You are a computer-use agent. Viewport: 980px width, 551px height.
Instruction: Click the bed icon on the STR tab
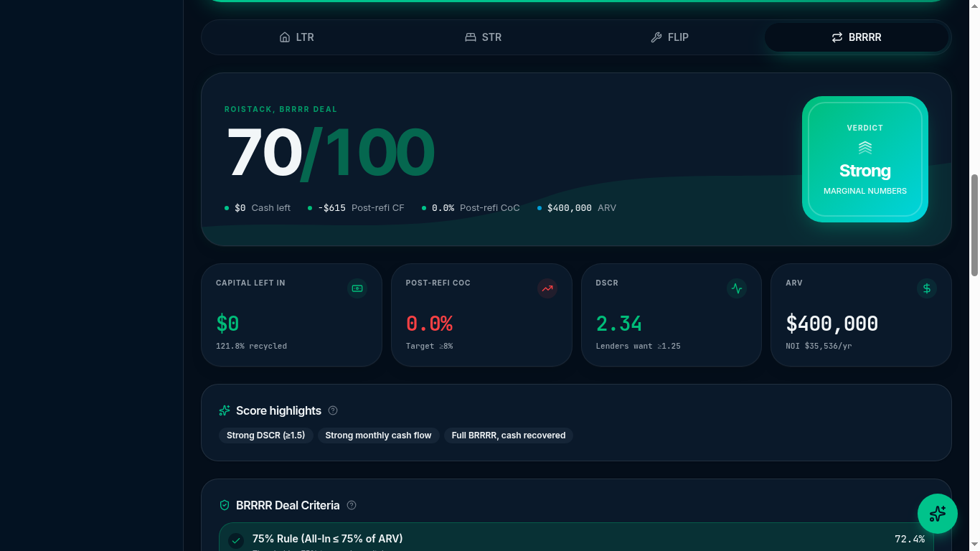(x=471, y=37)
